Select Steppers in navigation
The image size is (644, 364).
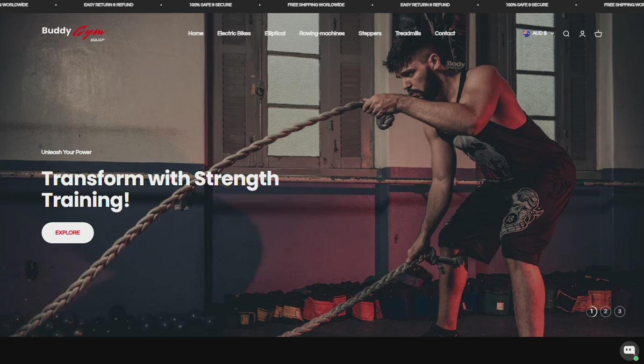(x=370, y=33)
